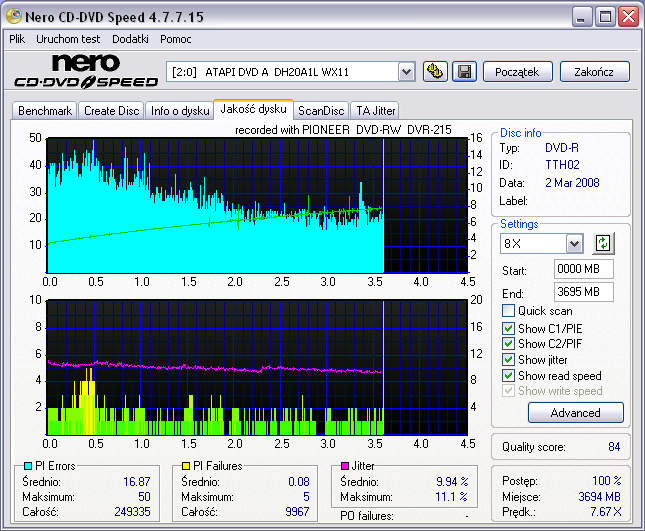Open the Info o dysku tab
Screen dimensions: 645x531
point(180,111)
